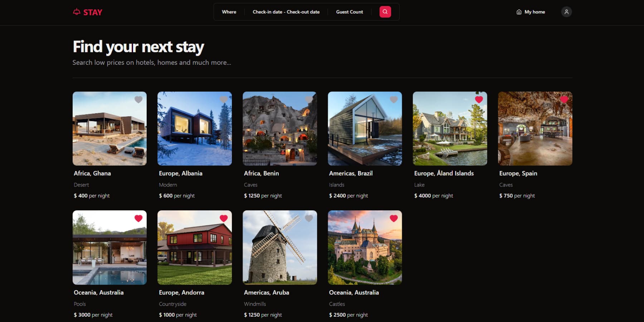The height and width of the screenshot is (322, 644).
Task: Favorite the Africa, Benin caves listing
Action: point(309,99)
